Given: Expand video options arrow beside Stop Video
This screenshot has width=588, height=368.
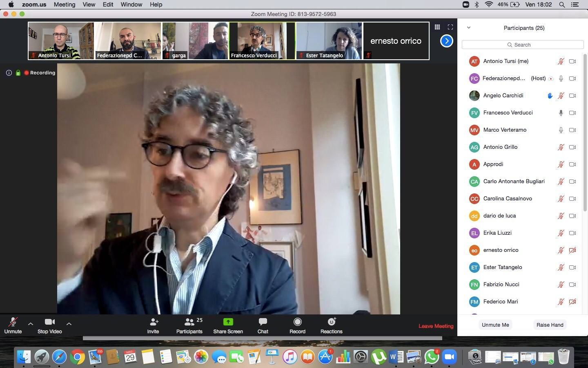Looking at the screenshot, I should tap(69, 323).
